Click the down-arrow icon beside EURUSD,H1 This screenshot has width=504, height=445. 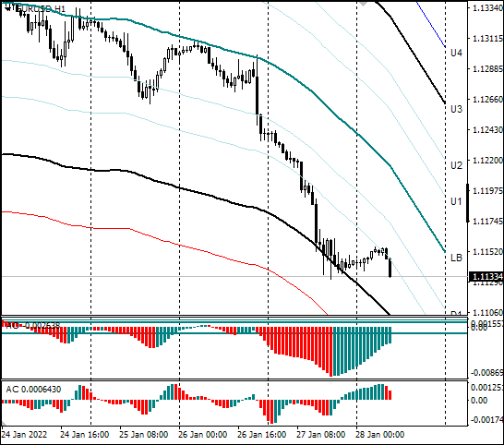click(7, 8)
